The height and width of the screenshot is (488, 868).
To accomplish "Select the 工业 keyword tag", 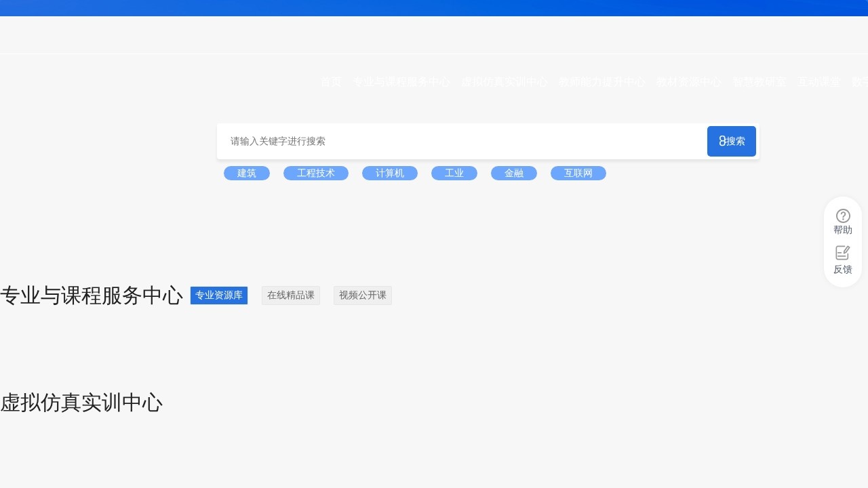I will [454, 173].
